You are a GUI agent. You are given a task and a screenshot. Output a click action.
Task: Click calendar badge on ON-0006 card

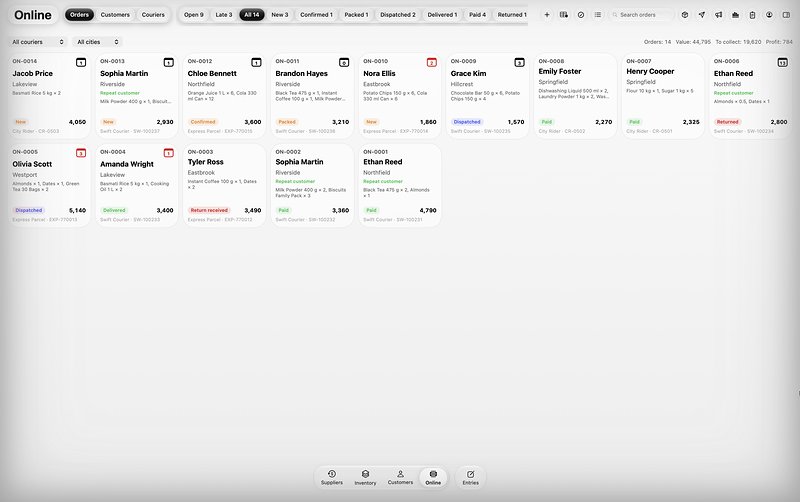pos(783,62)
